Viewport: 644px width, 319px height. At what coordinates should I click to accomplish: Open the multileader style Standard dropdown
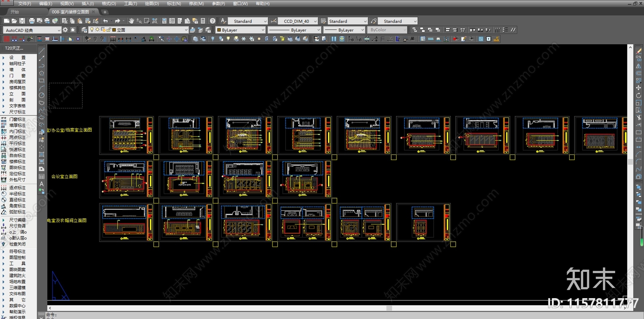tap(398, 21)
